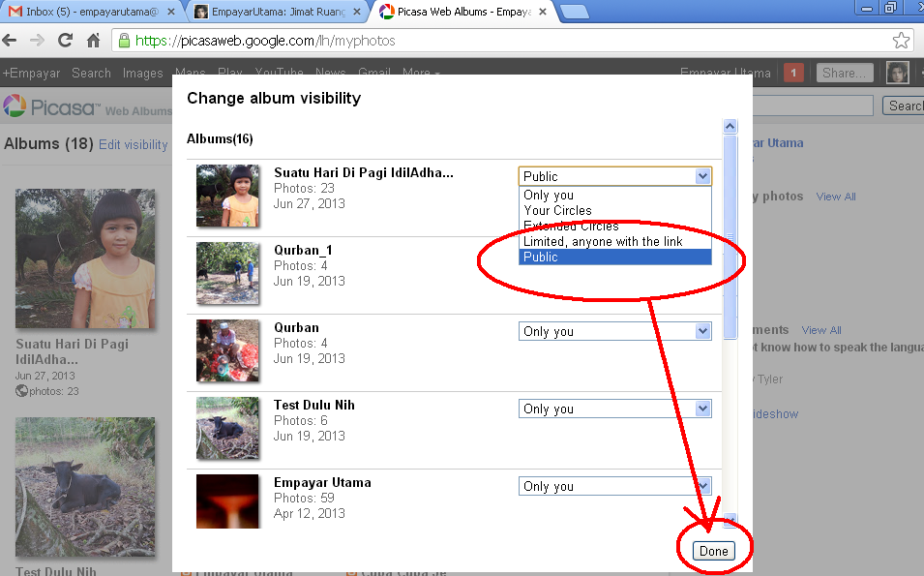Click the browser Forward arrow
Image resolution: width=924 pixels, height=576 pixels.
tap(37, 40)
